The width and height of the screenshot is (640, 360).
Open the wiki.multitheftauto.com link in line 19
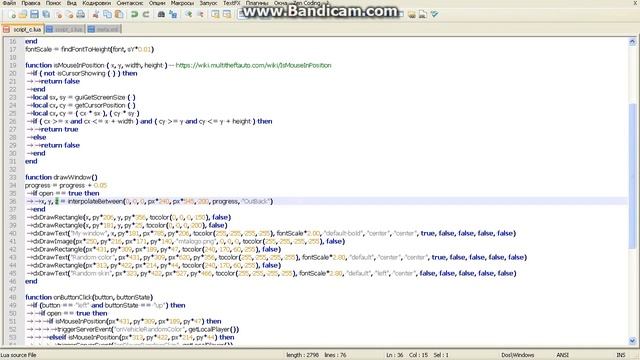point(253,65)
